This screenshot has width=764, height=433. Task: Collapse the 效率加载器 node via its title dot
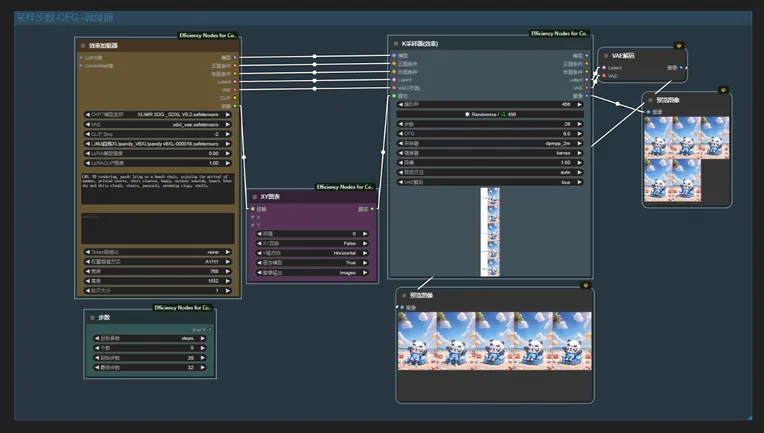83,45
